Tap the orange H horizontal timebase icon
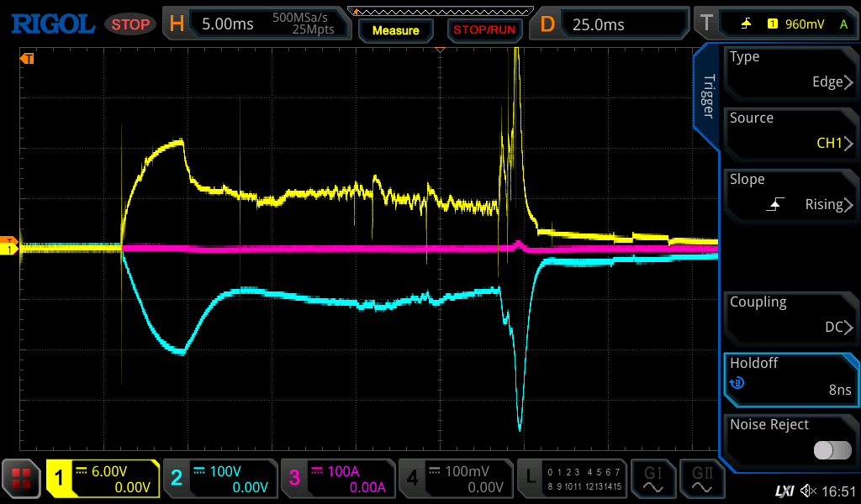The width and height of the screenshot is (861, 504). [x=177, y=24]
